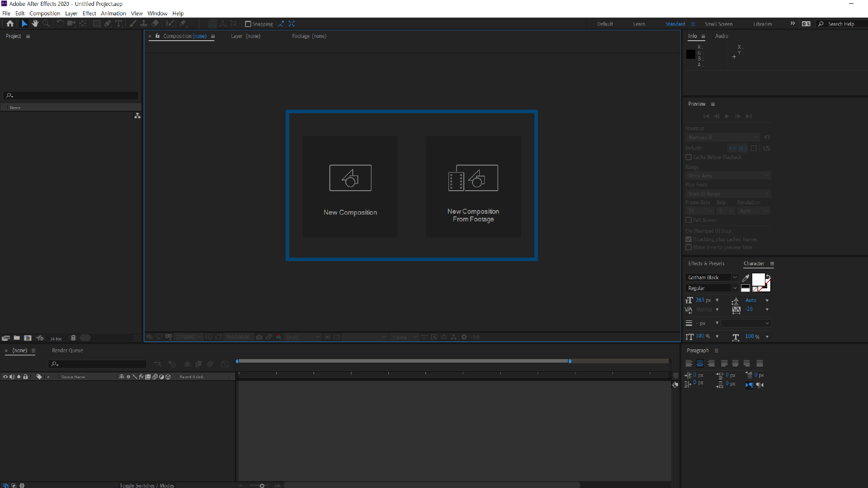Enable the Full Screen checkbox
The image size is (868, 488).
point(689,220)
